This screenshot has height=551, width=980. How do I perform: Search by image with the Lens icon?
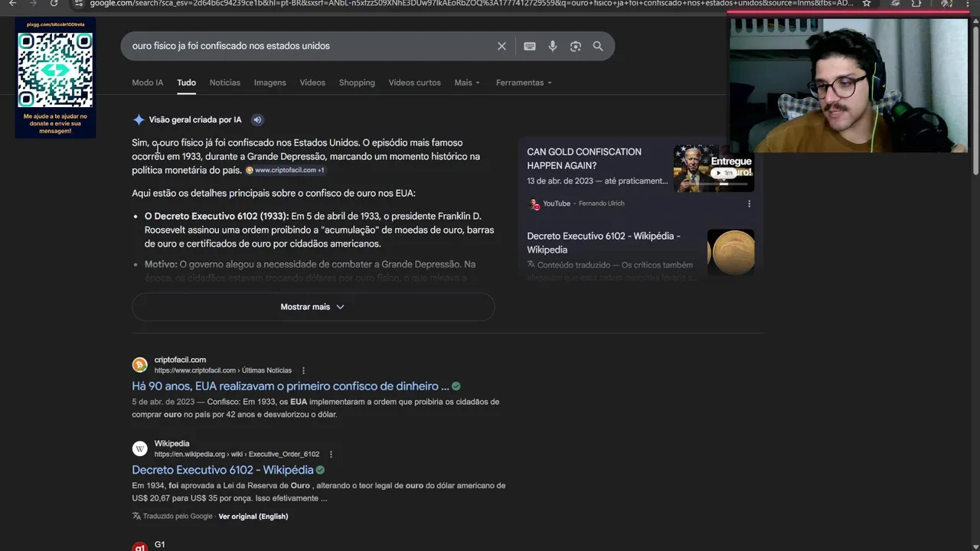pos(576,46)
